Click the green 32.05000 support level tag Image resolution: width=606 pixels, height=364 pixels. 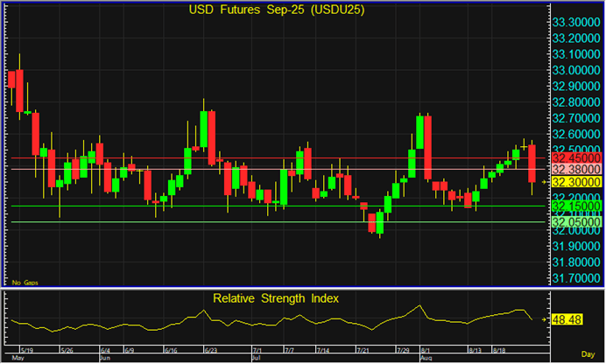(x=574, y=221)
